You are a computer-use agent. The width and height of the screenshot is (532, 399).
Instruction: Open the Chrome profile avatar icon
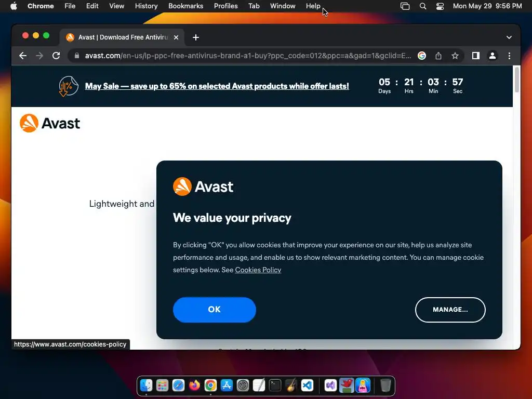(493, 56)
